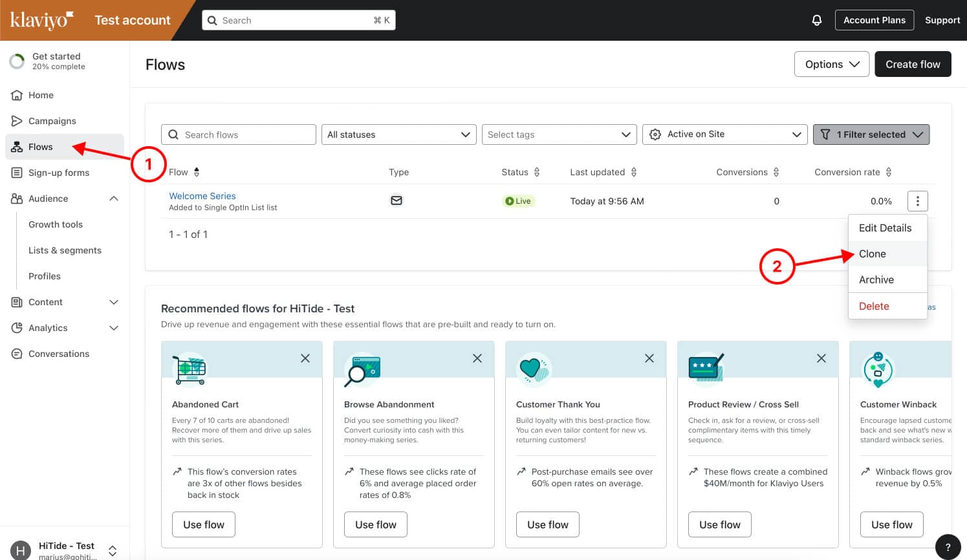The width and height of the screenshot is (967, 560).
Task: Open the Active on Site dropdown
Action: click(724, 135)
